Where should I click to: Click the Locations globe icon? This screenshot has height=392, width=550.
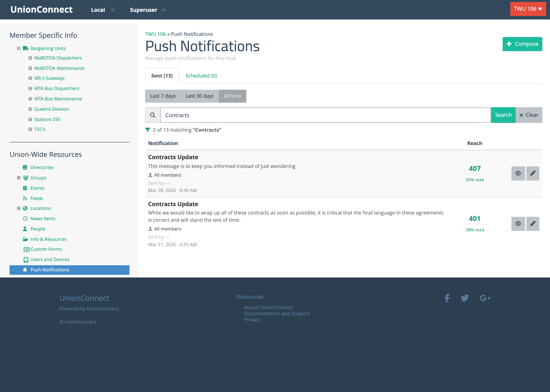coord(25,208)
